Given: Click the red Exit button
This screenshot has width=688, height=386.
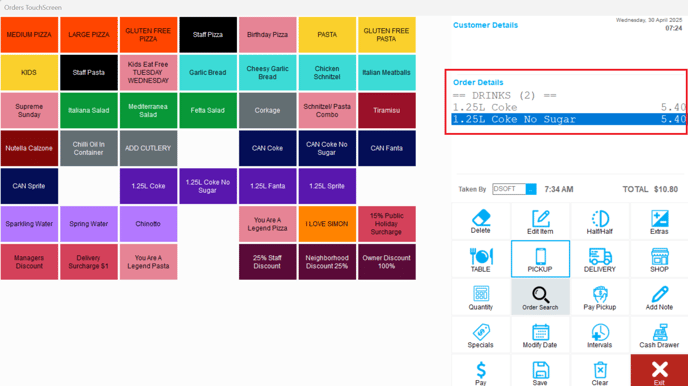Looking at the screenshot, I should [659, 370].
